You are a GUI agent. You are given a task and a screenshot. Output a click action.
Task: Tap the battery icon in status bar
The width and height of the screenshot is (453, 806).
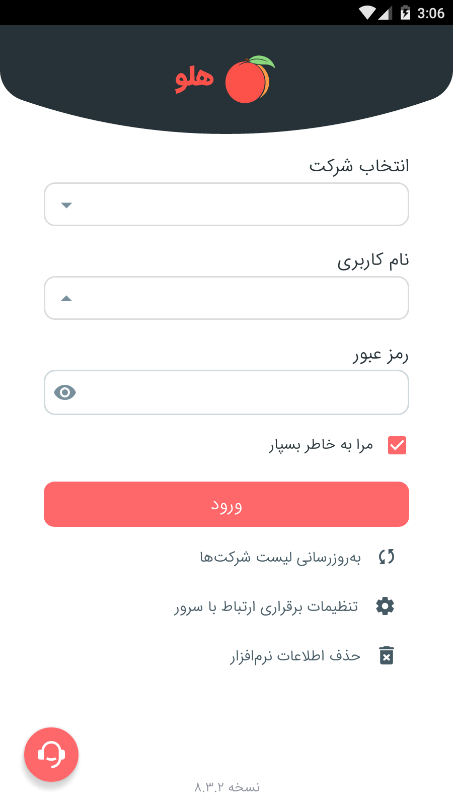tap(405, 13)
